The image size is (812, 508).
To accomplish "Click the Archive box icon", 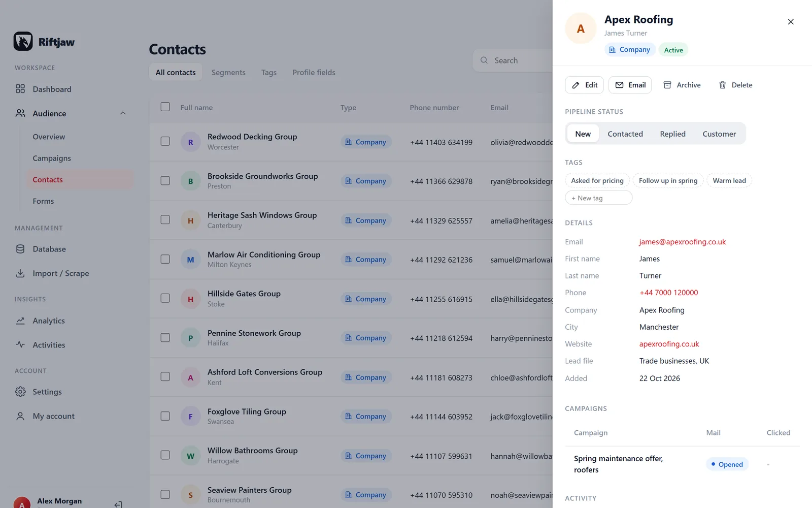I will click(x=667, y=85).
